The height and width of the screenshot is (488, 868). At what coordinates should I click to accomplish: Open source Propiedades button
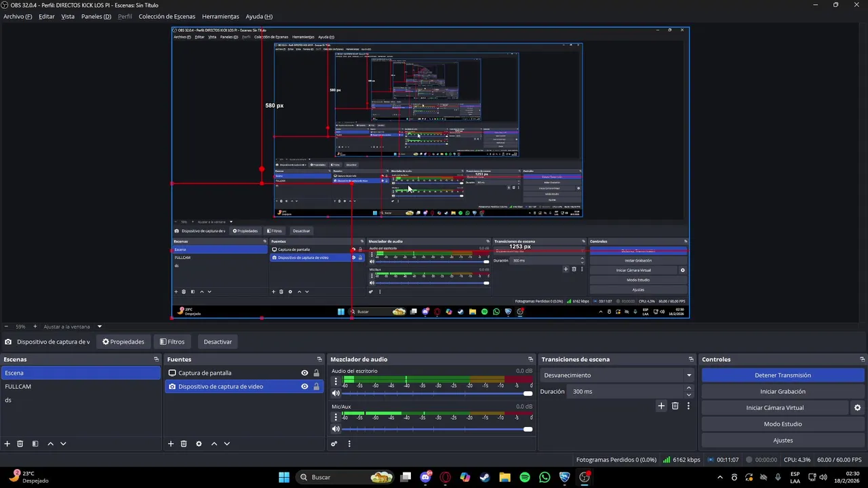click(123, 342)
